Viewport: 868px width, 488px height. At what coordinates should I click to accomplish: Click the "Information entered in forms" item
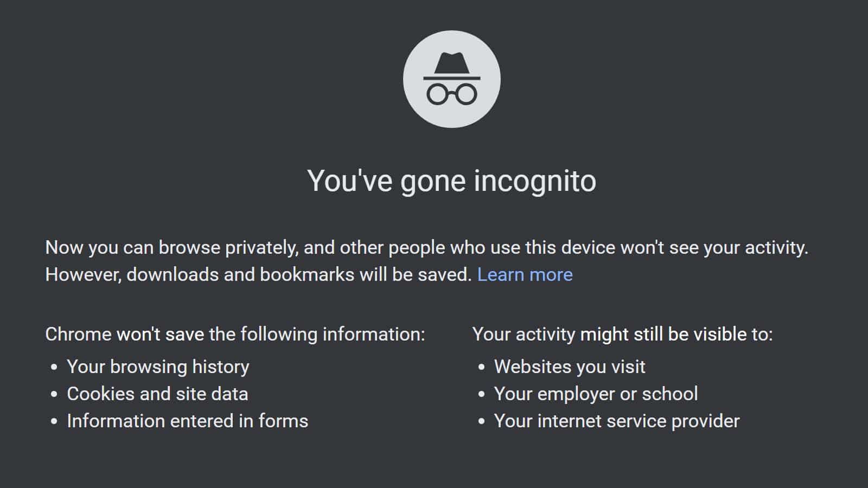point(187,421)
